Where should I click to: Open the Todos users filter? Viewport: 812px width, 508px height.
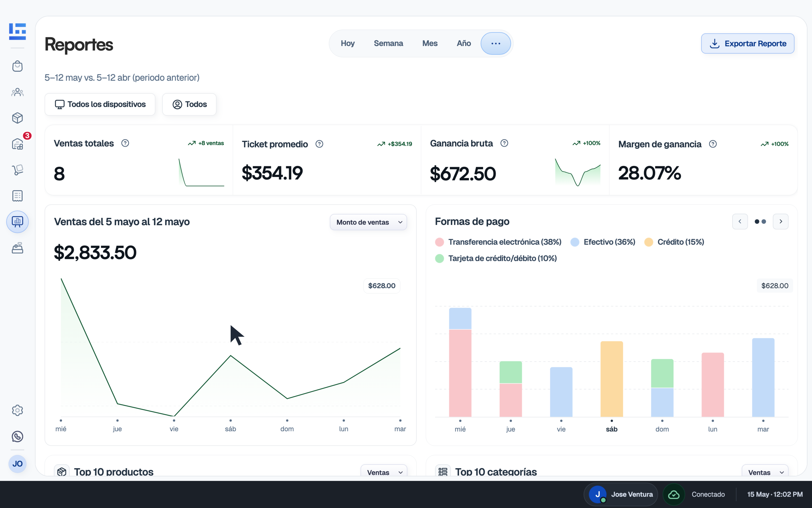click(x=189, y=104)
